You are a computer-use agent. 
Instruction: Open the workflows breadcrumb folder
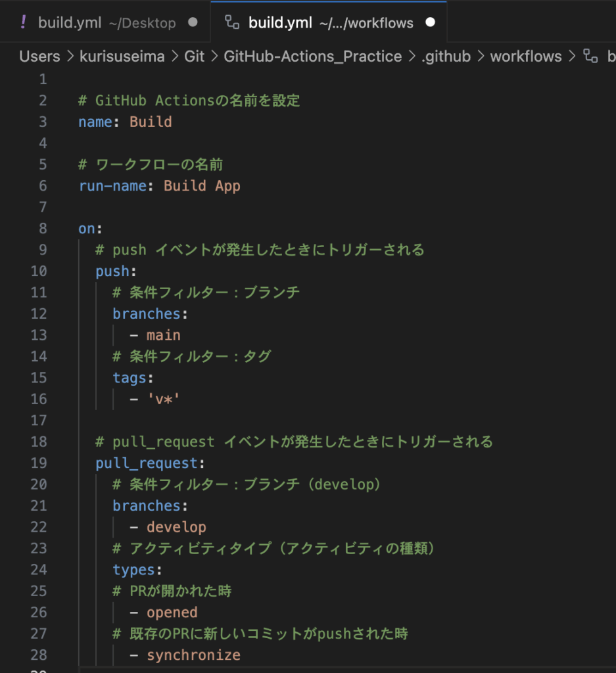point(526,57)
